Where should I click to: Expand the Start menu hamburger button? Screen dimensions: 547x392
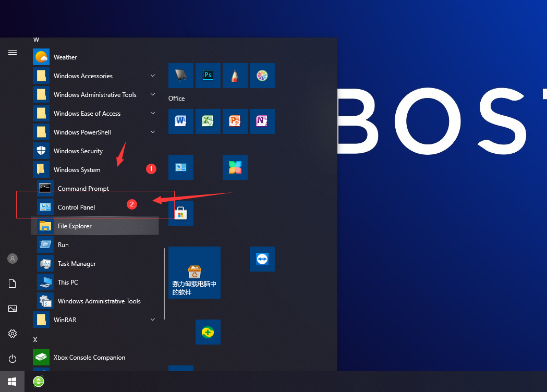coord(13,52)
